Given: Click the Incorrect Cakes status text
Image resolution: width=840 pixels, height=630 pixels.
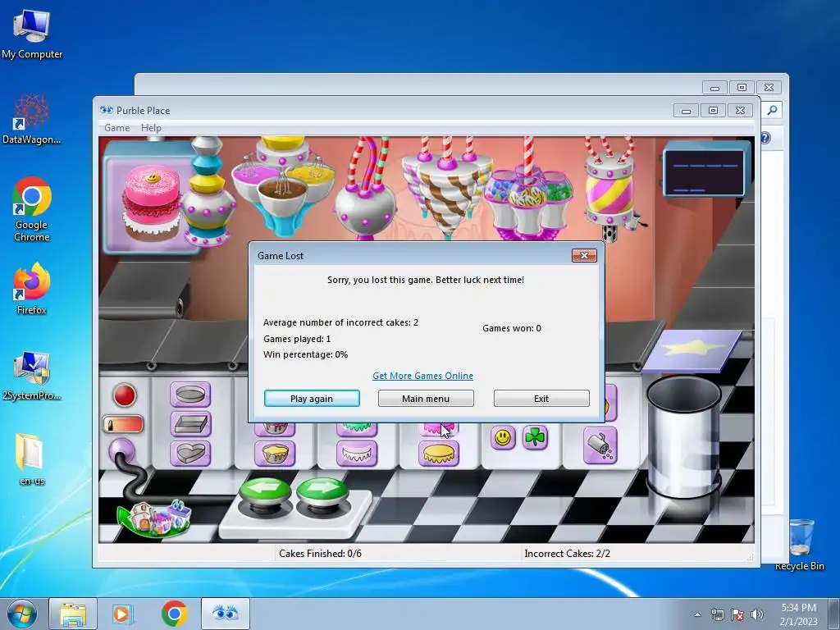Looking at the screenshot, I should 568,554.
